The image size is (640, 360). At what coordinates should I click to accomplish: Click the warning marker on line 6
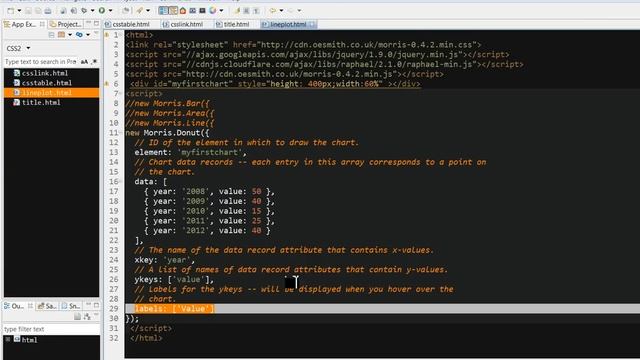pyautogui.click(x=107, y=84)
